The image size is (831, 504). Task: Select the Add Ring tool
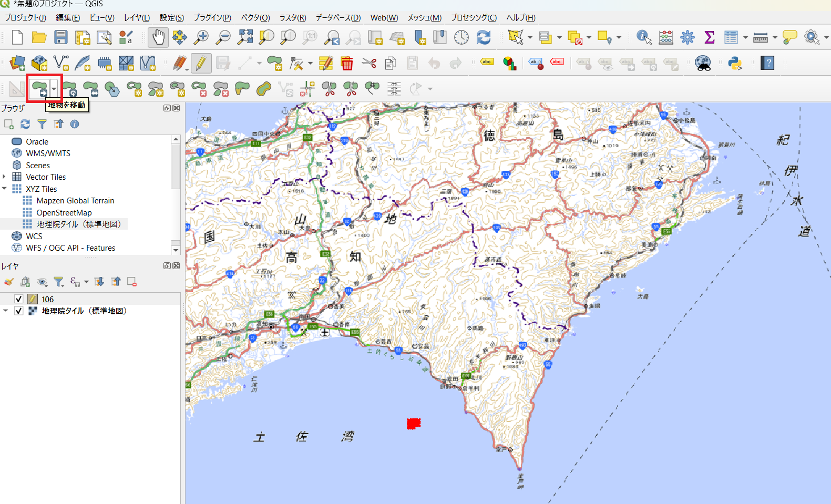[x=134, y=89]
